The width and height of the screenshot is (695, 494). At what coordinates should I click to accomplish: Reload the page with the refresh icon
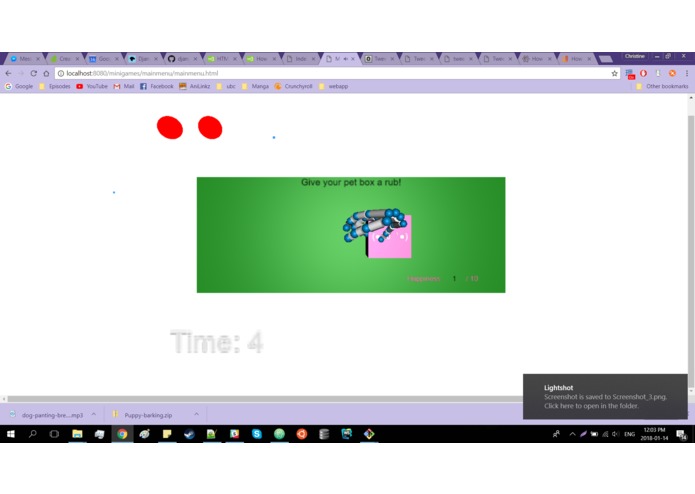(34, 73)
